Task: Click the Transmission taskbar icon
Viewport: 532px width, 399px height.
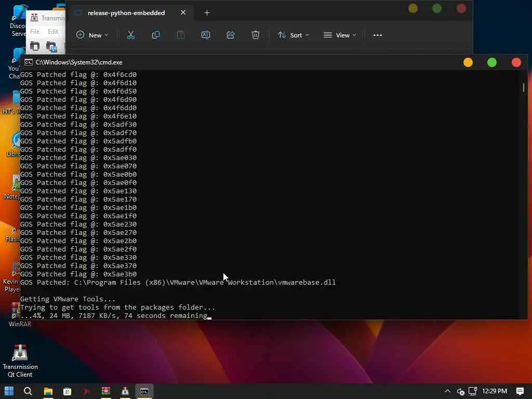Action: (125, 391)
